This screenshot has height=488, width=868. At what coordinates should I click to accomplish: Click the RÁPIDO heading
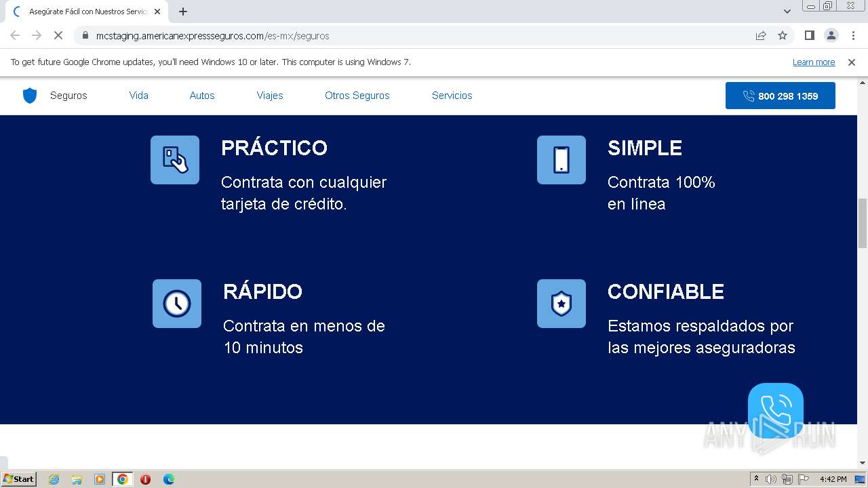262,291
